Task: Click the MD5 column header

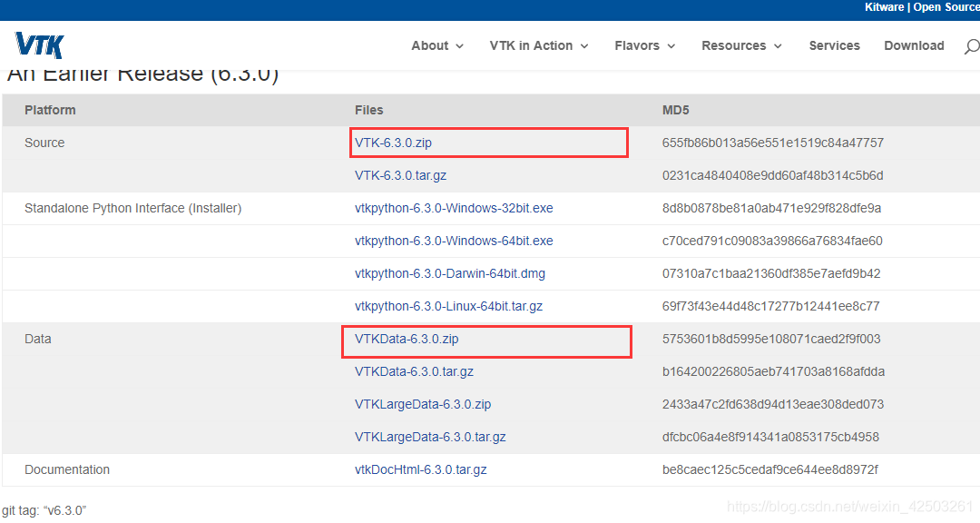Action: tap(676, 110)
